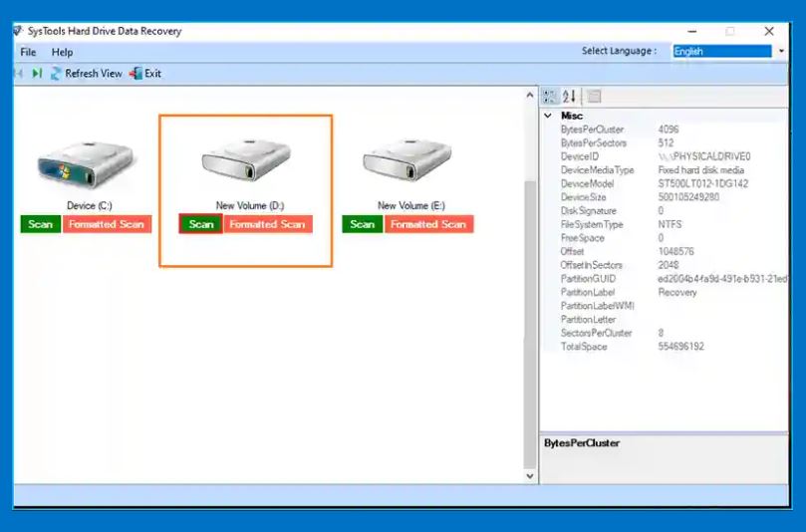The image size is (806, 532).
Task: Click the drive panel vertical scrollbar thumb
Action: tap(530, 324)
